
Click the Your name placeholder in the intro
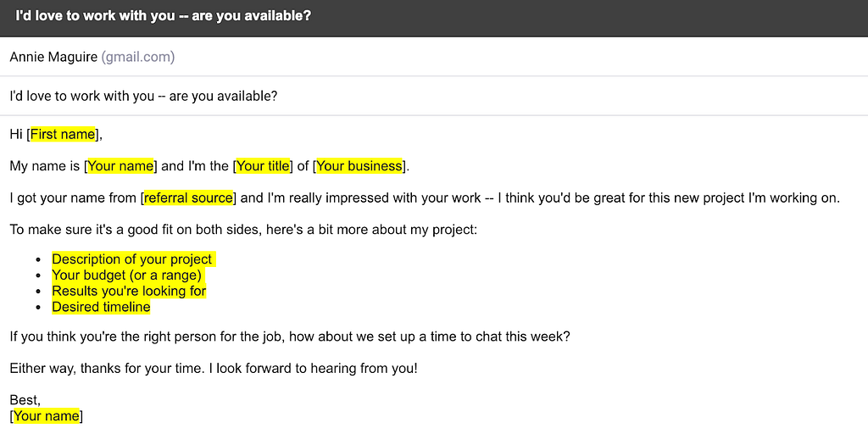pos(120,166)
